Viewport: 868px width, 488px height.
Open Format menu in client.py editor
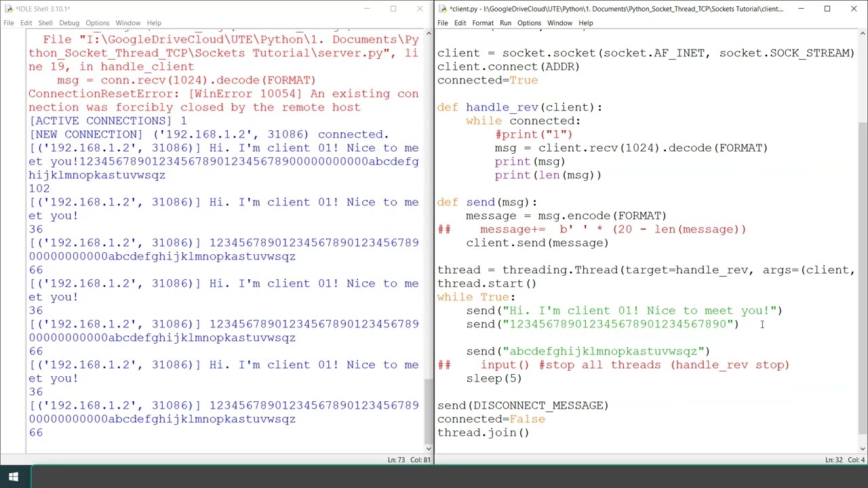(483, 23)
